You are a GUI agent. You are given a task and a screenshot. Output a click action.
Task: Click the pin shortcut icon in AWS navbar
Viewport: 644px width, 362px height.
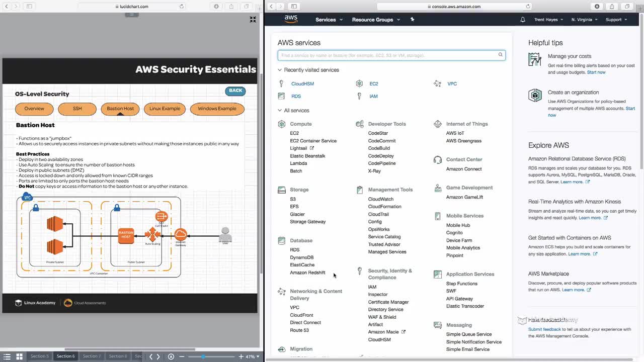412,20
